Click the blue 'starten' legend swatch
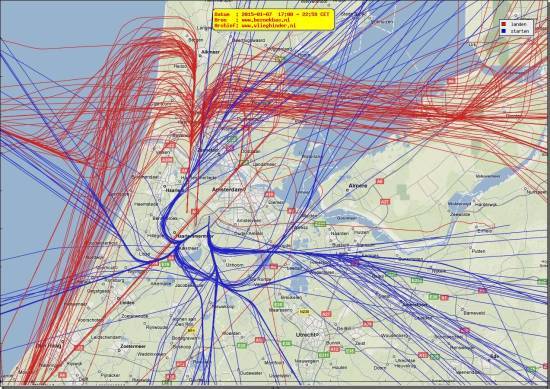The height and width of the screenshot is (389, 550). 503,31
